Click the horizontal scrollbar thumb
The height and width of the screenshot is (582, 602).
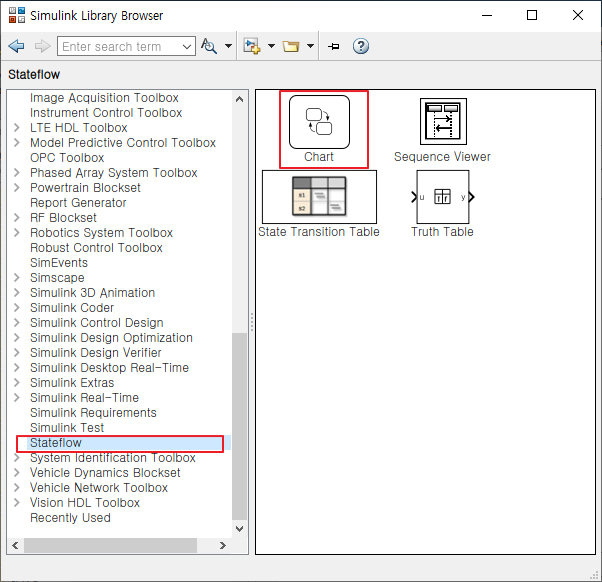click(111, 546)
